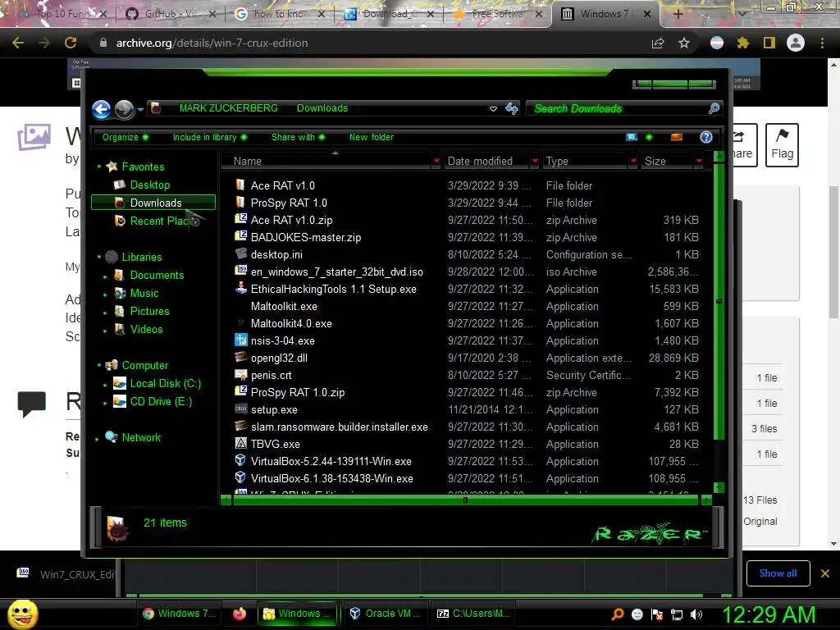Open the Music library
The image size is (840, 630).
pos(144,293)
